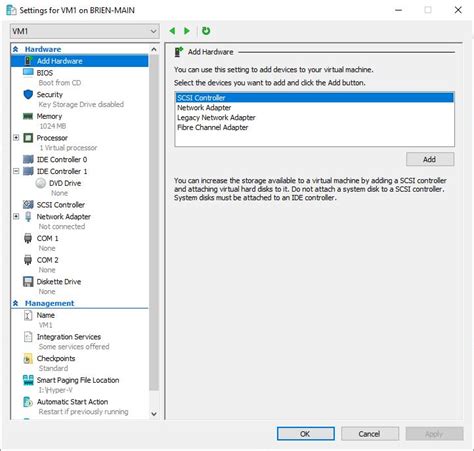
Task: Expand the Processor node
Action: 16,137
